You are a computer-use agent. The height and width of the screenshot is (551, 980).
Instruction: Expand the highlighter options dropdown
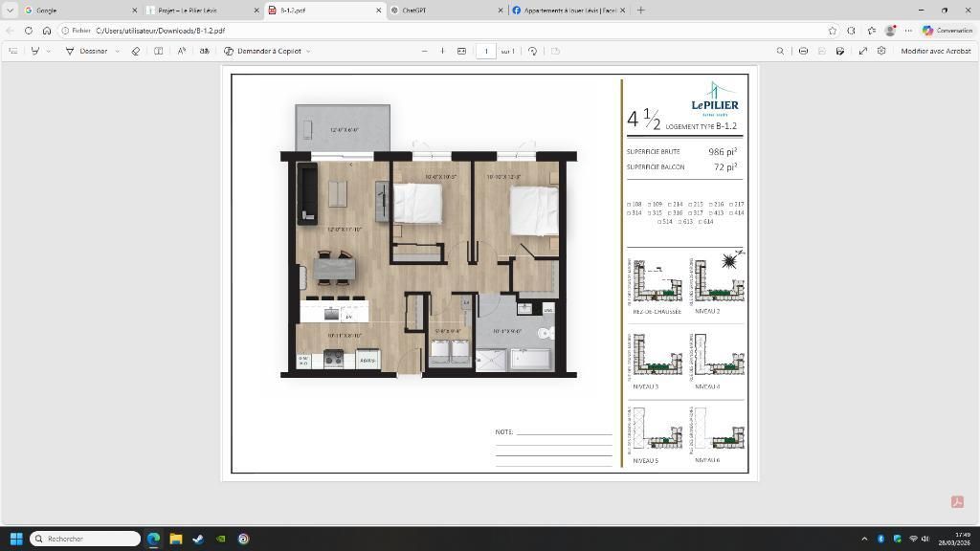tap(48, 51)
